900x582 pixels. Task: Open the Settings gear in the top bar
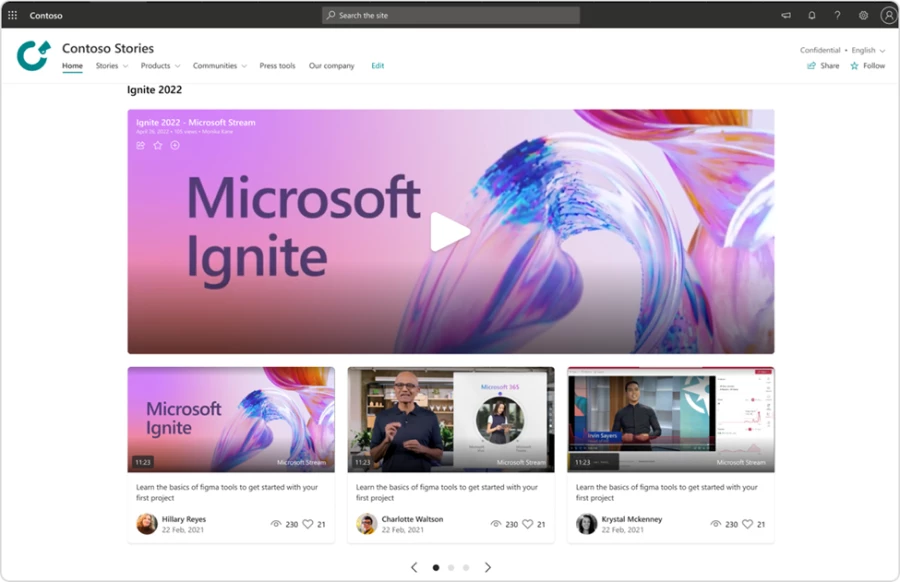[x=863, y=15]
